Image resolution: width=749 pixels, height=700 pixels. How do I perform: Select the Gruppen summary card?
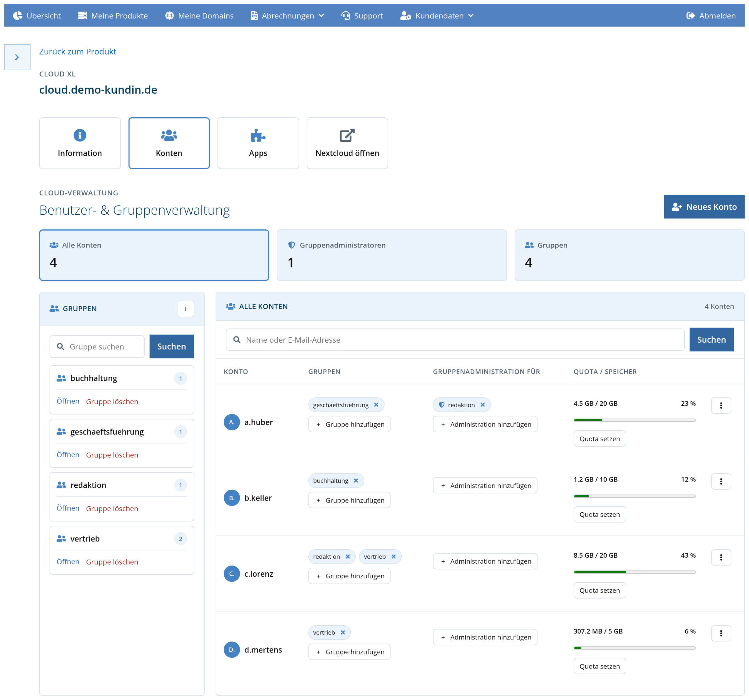[x=629, y=255]
